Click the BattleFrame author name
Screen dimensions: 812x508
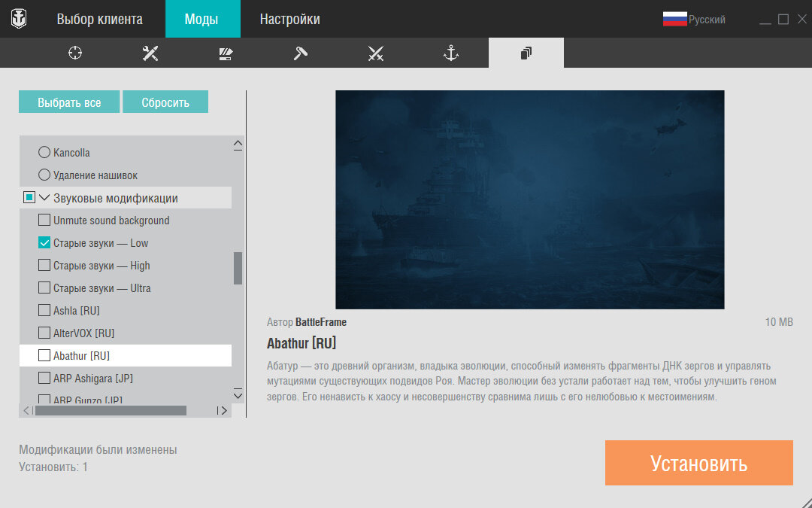[x=321, y=322]
